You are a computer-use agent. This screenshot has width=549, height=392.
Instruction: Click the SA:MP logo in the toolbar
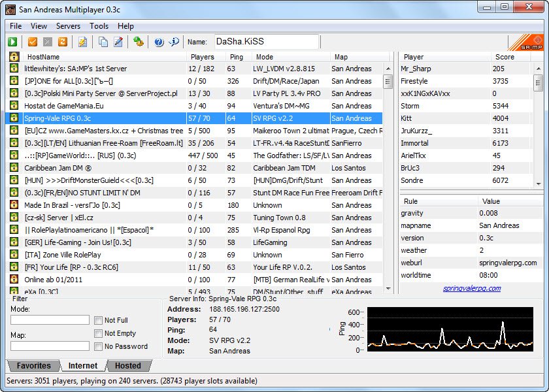click(x=525, y=42)
